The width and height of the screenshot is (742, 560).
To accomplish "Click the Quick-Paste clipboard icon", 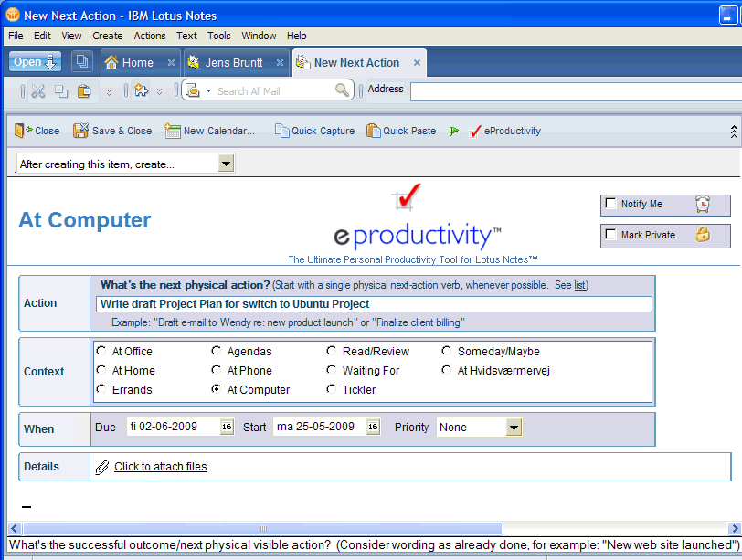I will click(x=374, y=131).
